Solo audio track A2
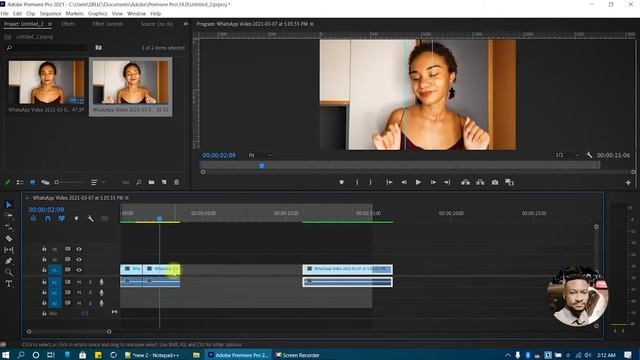 [x=90, y=293]
